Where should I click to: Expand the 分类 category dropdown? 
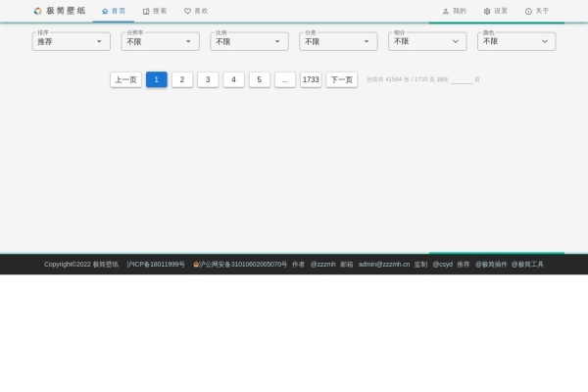[338, 42]
